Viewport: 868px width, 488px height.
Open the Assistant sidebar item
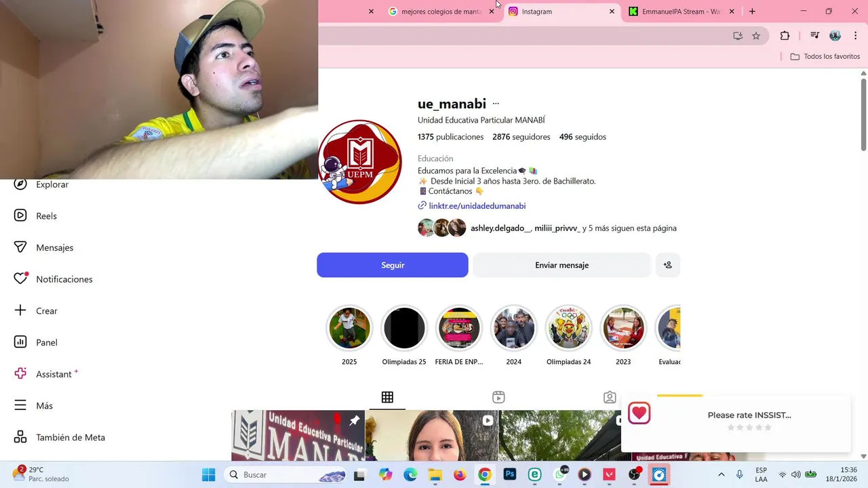click(x=45, y=374)
